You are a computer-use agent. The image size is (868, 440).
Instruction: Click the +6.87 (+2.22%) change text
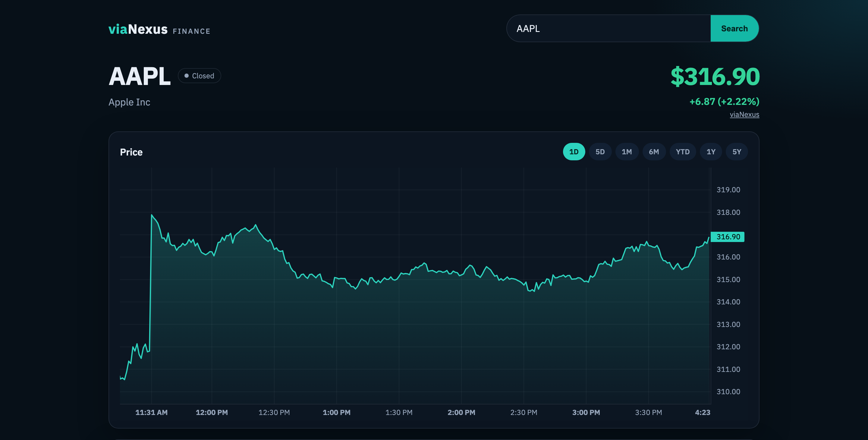point(724,101)
